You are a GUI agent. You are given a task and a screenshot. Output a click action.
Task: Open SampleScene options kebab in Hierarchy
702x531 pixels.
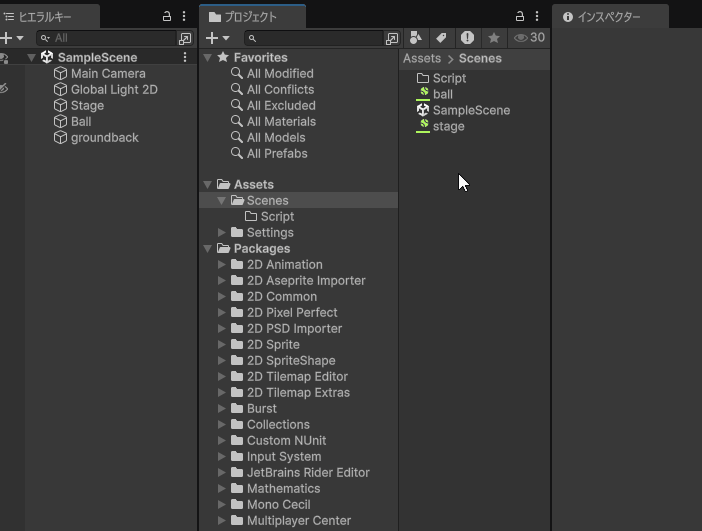[185, 57]
